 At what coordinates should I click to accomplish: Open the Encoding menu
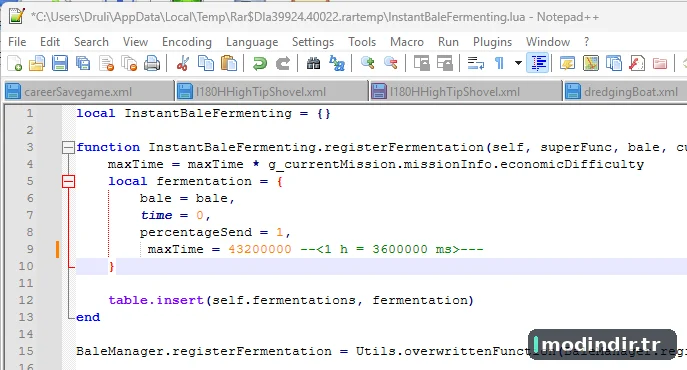(187, 42)
